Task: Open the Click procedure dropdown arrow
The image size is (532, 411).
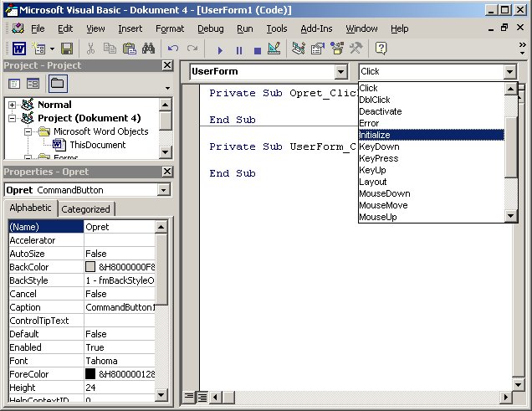Action: pos(509,72)
